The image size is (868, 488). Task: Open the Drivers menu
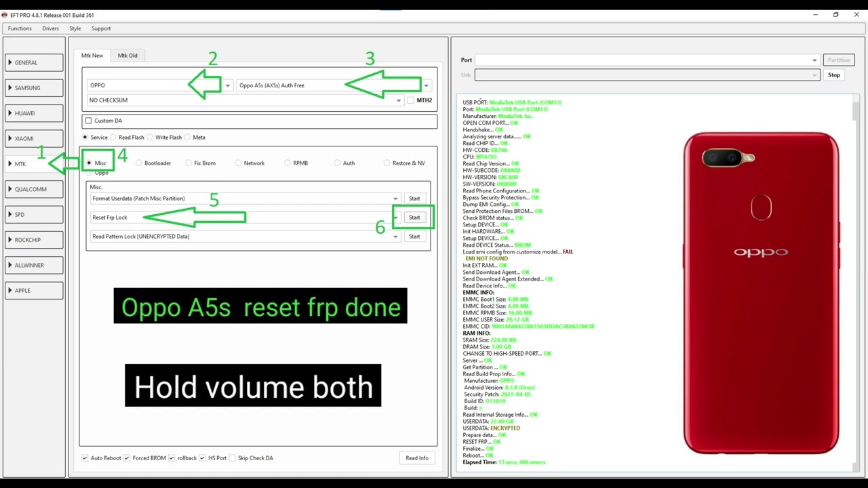coord(50,28)
